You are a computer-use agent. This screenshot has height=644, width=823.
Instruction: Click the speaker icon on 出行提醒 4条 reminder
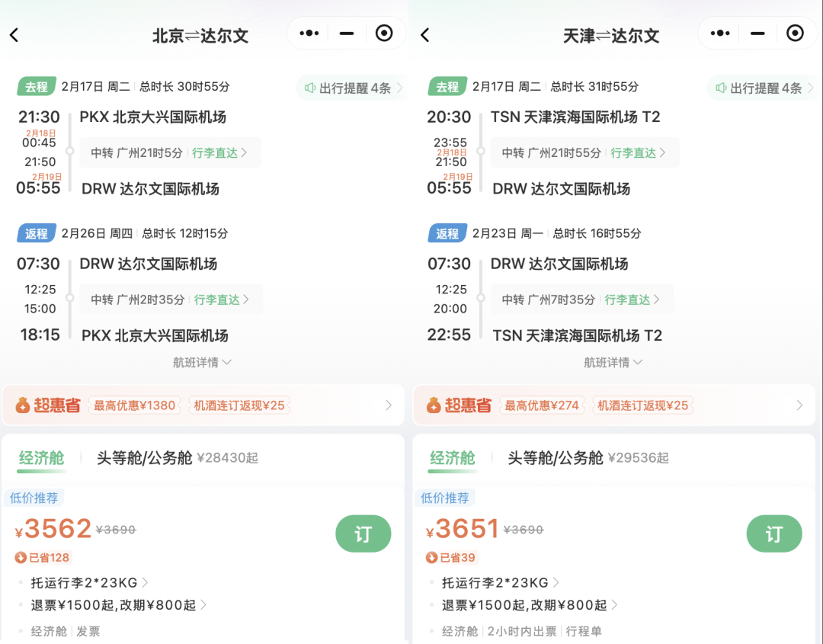(x=308, y=88)
